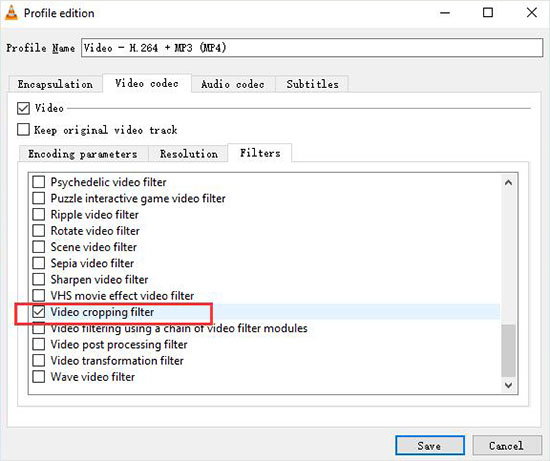Tick the Sepia video filter checkbox
550x461 pixels.
tap(39, 263)
